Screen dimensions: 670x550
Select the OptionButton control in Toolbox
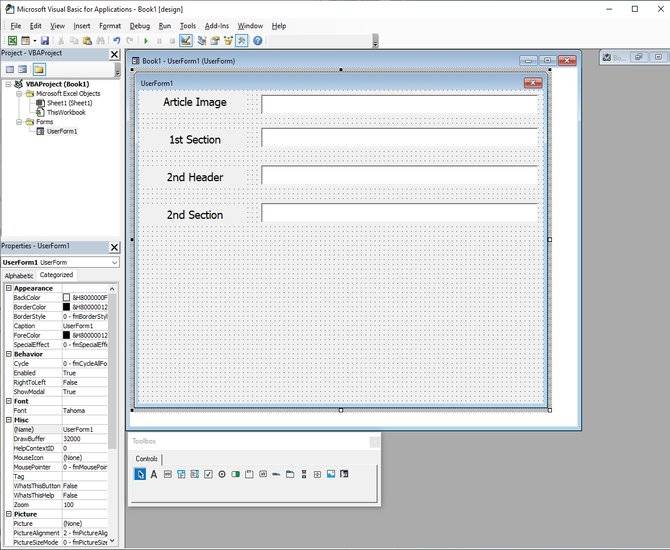[222, 474]
